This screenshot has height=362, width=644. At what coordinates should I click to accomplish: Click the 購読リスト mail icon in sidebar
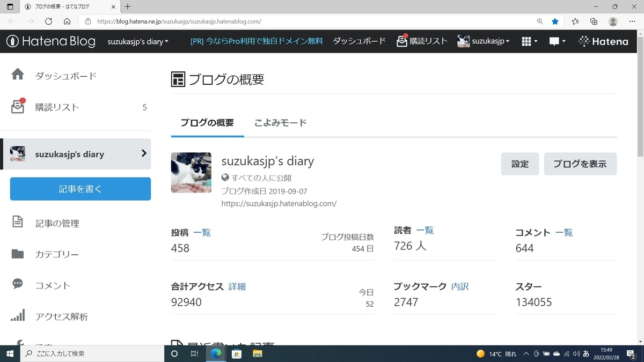(18, 106)
